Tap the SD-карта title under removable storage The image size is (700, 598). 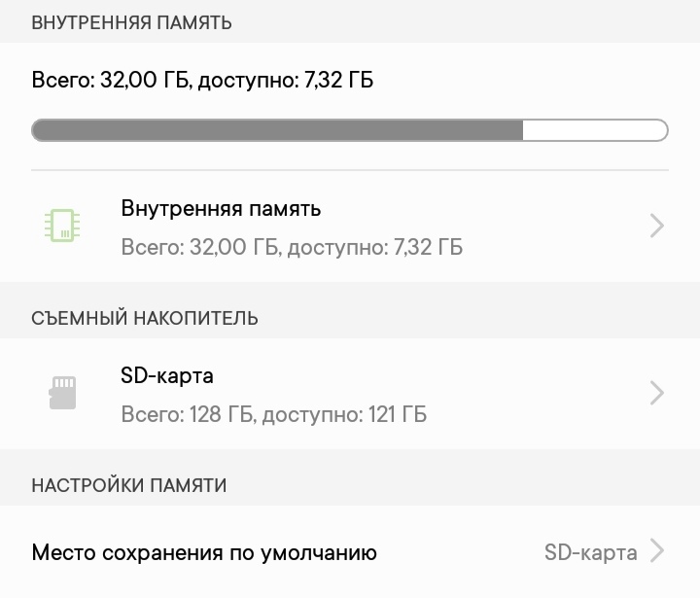click(167, 375)
